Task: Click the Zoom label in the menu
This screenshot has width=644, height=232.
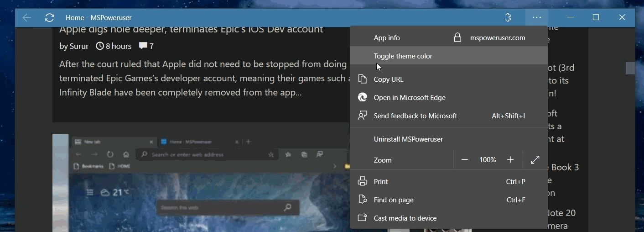Action: (x=383, y=160)
